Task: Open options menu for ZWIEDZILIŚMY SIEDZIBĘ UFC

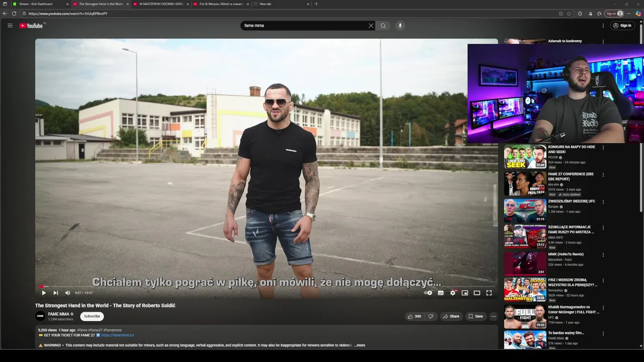Action: pyautogui.click(x=603, y=202)
